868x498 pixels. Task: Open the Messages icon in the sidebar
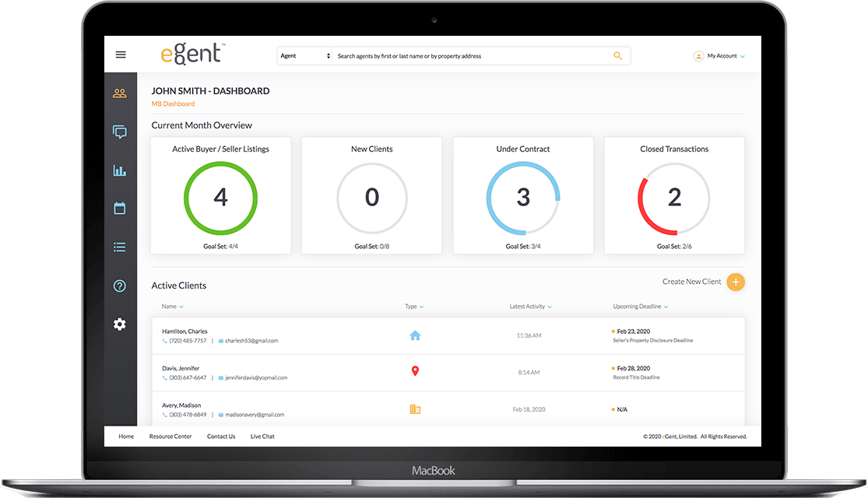[x=120, y=132]
